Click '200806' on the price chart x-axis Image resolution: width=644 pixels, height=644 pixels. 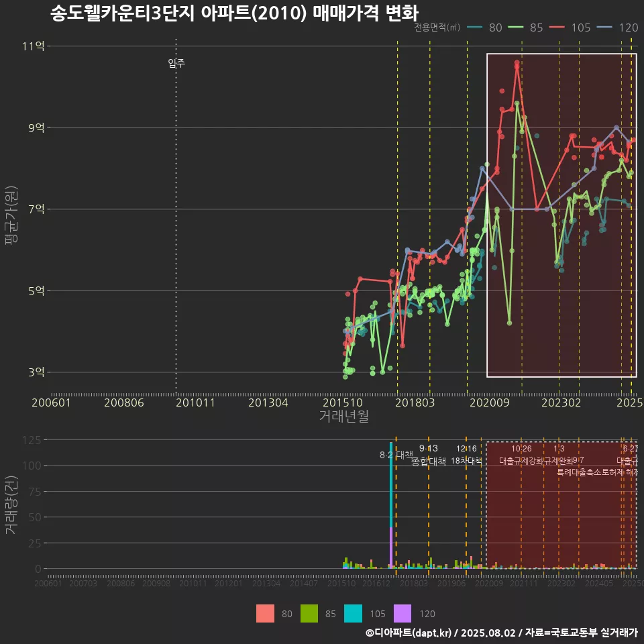124,402
